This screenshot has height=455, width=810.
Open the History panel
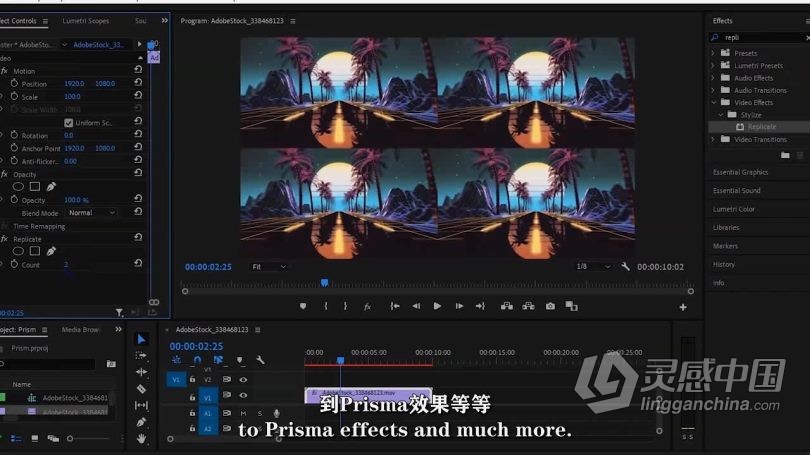point(724,264)
